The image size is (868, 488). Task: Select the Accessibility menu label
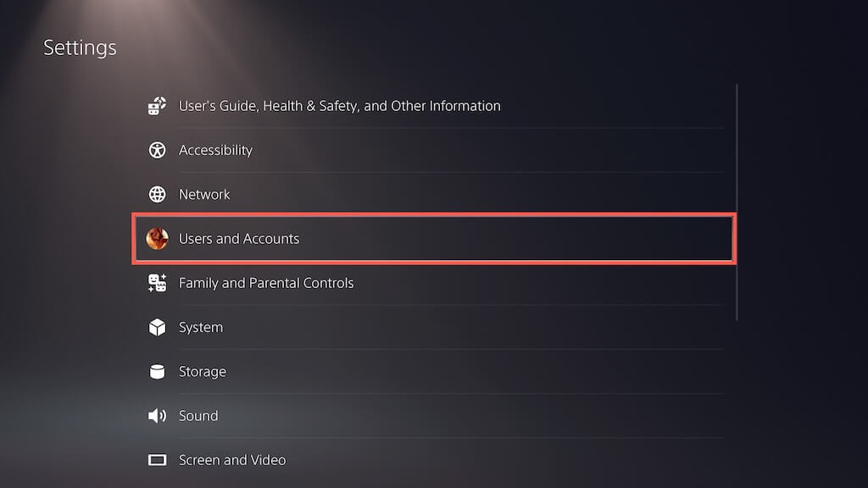[x=215, y=150]
